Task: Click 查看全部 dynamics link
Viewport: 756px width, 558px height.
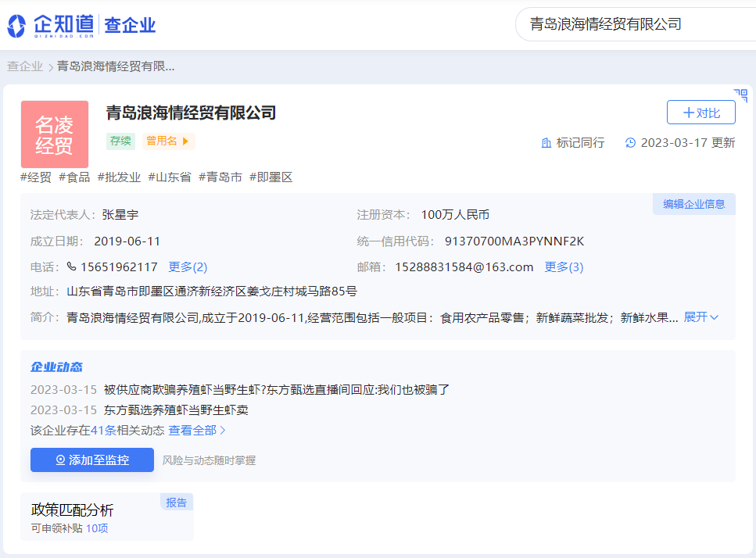Action: [197, 431]
